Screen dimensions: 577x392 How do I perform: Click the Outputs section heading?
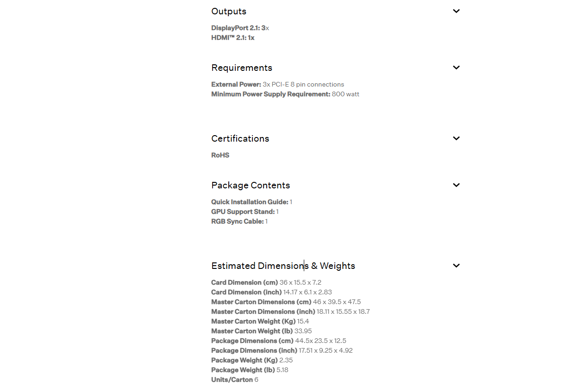click(x=229, y=12)
